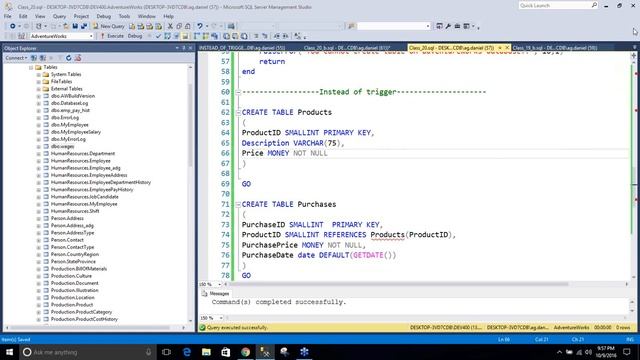Collapse CREATE TABLE Purchases code block

click(238, 204)
